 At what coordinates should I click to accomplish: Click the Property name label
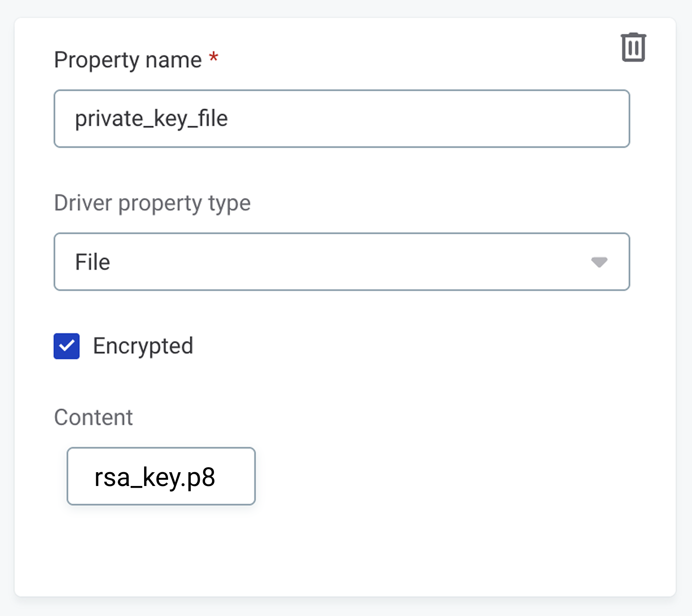[x=128, y=60]
